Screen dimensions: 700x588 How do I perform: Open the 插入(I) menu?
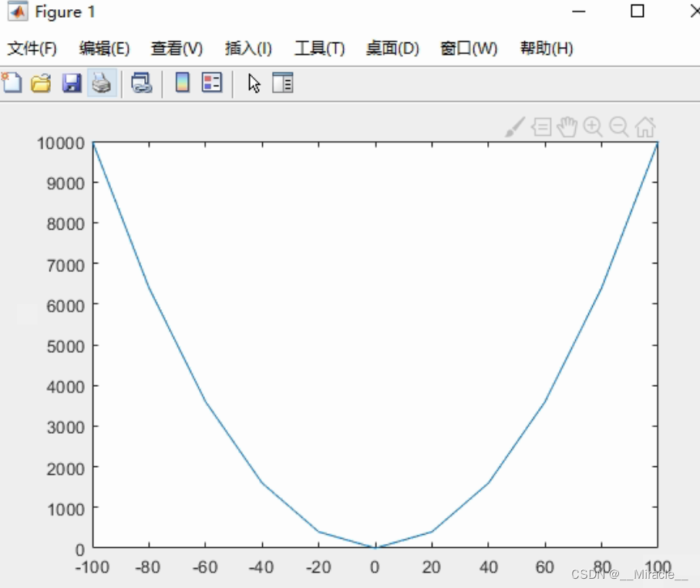(248, 48)
